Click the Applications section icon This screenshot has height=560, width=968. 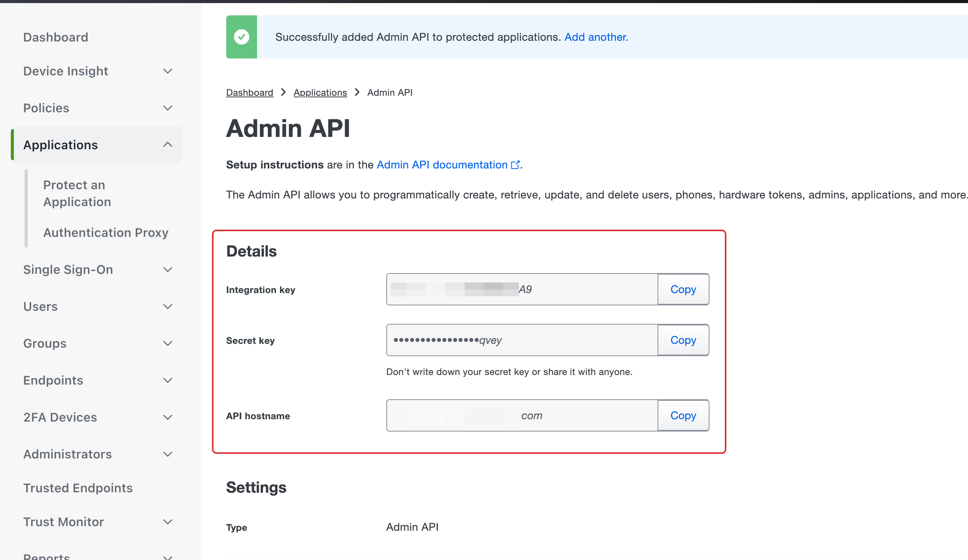(168, 144)
